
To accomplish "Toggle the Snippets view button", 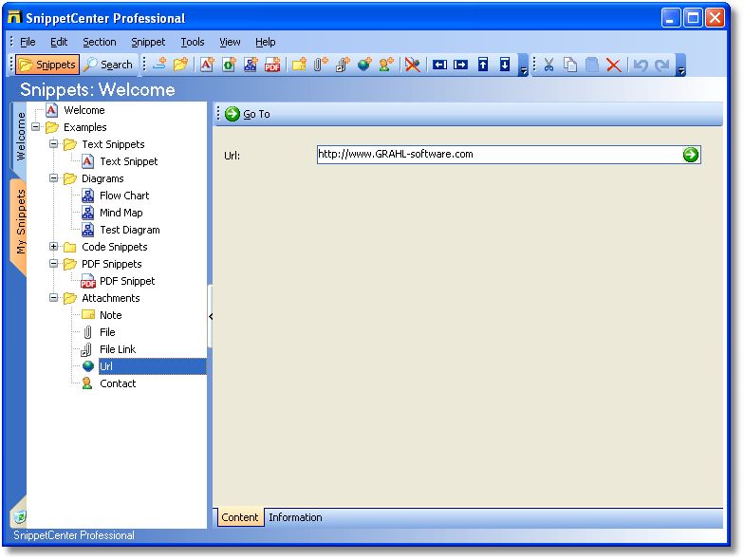I will [47, 65].
